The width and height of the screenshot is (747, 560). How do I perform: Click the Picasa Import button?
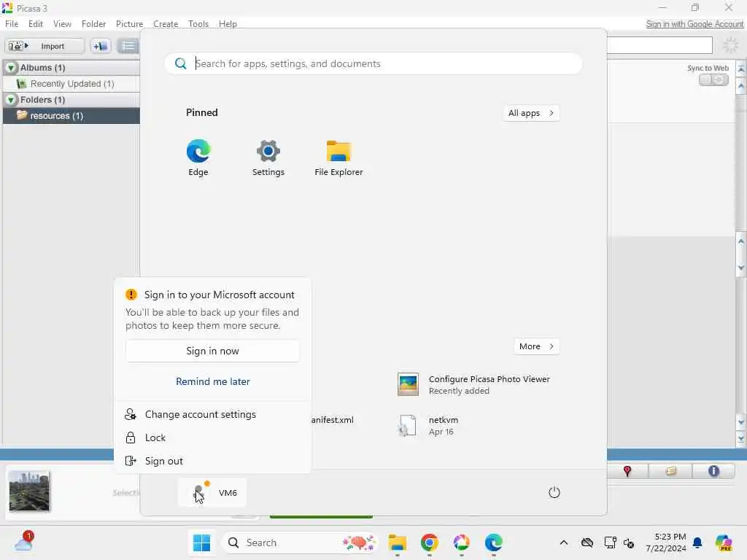(44, 46)
